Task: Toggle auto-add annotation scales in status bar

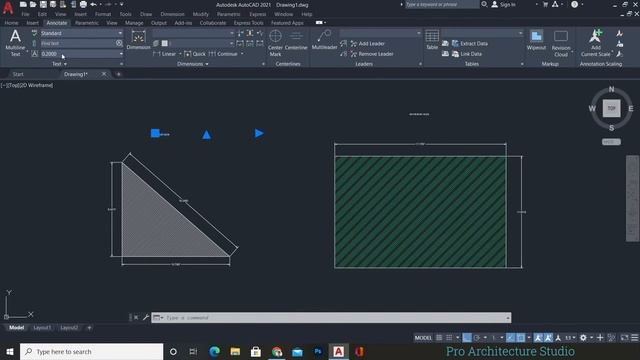Action: 548,338
